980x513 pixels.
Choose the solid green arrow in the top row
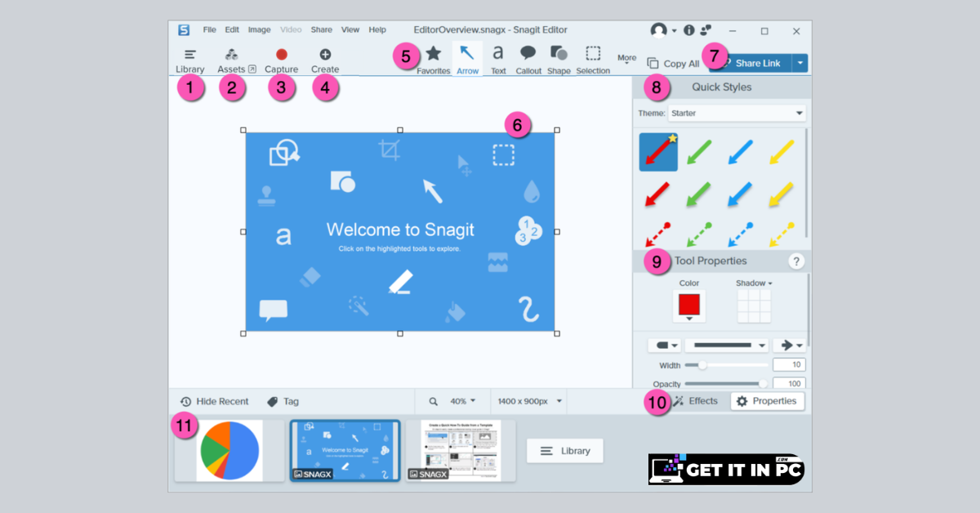700,151
